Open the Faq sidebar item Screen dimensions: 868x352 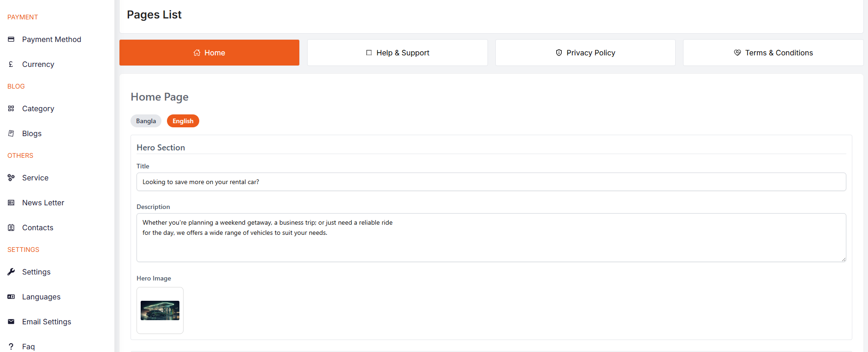28,346
